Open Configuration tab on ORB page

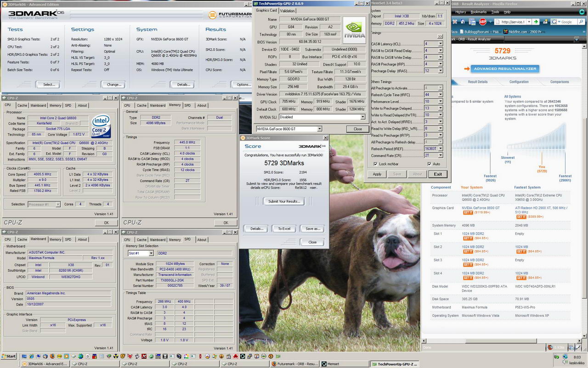tap(519, 82)
